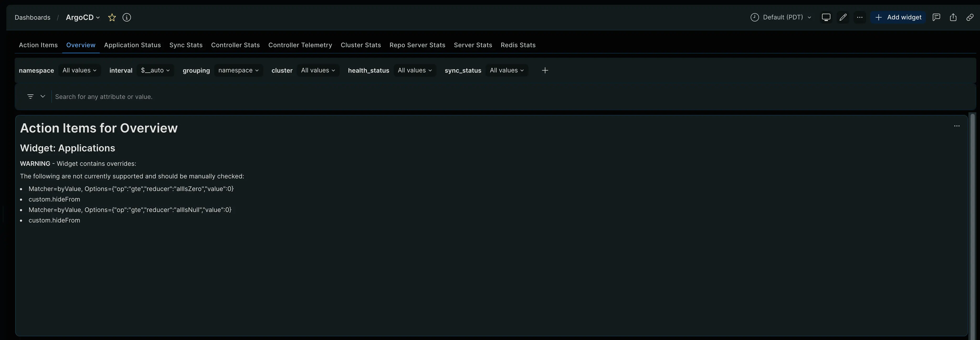Enter TV display mode icon
Screen dimensions: 980x340
pyautogui.click(x=826, y=18)
